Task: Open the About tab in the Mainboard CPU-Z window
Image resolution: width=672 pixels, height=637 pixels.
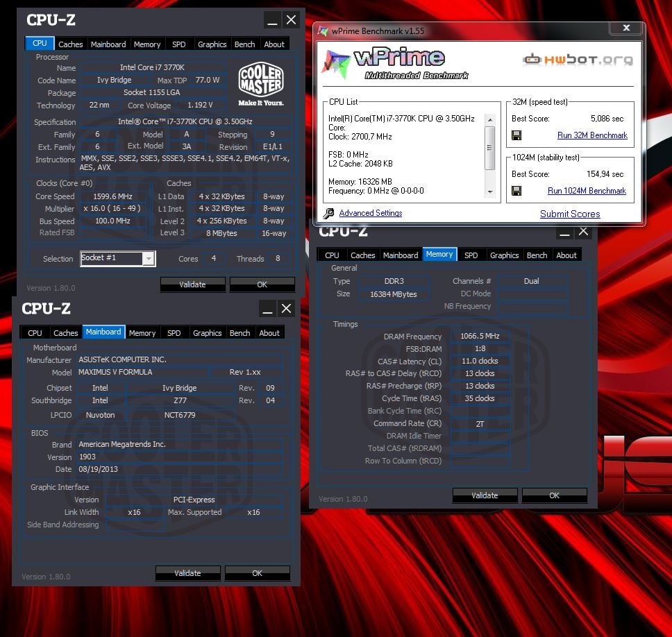Action: pyautogui.click(x=269, y=333)
